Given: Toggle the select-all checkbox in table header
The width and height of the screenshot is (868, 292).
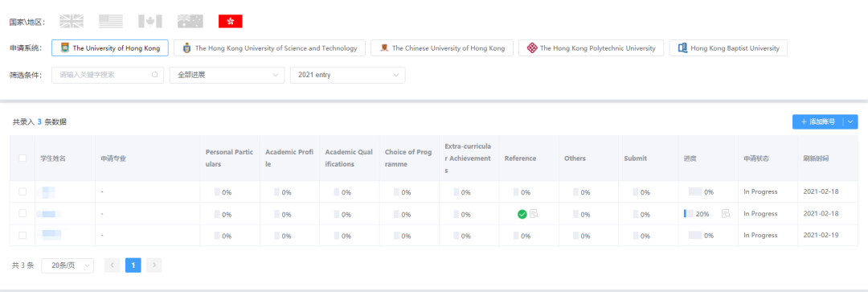Looking at the screenshot, I should [23, 158].
